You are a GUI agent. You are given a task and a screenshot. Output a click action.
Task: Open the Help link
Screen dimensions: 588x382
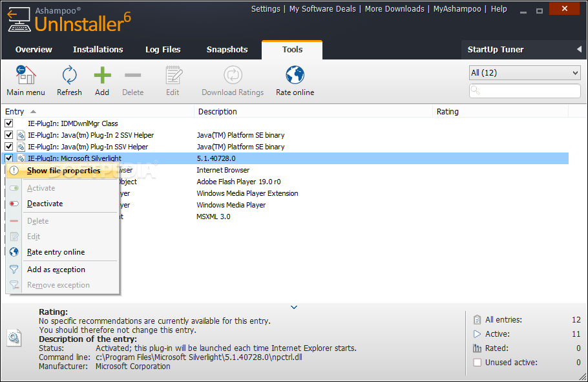(499, 9)
